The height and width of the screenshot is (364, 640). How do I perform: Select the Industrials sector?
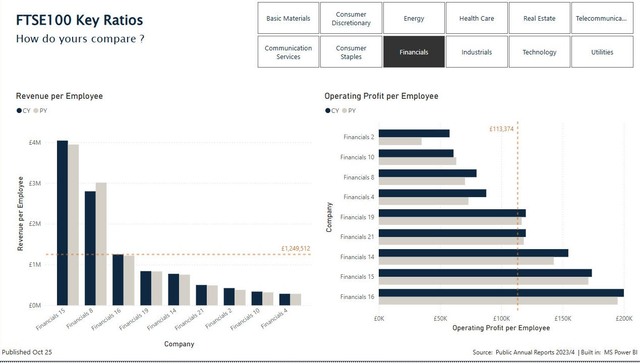pyautogui.click(x=476, y=51)
